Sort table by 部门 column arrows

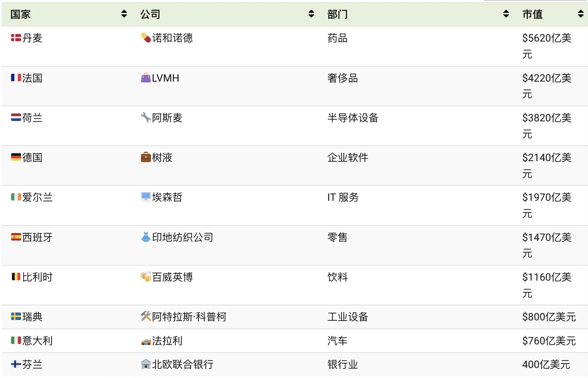pos(506,14)
